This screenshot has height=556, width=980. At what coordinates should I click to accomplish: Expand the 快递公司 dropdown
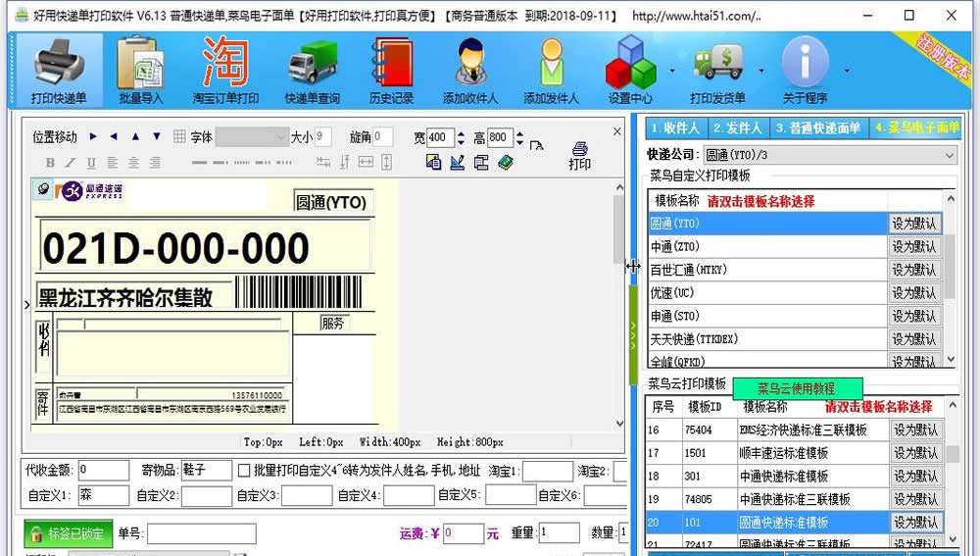[950, 155]
